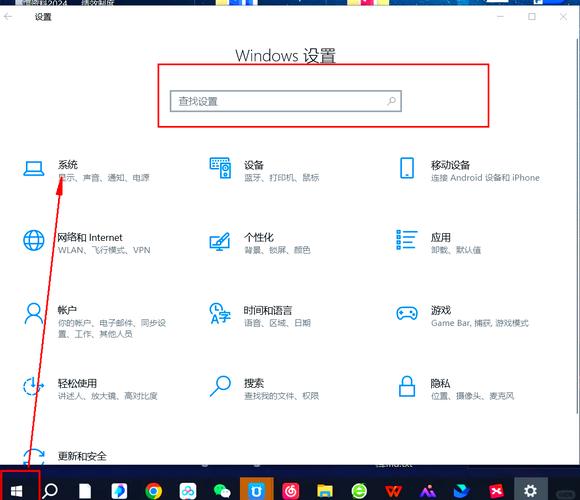Launch Google Chrome from taskbar
The width and height of the screenshot is (580, 500).
coord(154,491)
